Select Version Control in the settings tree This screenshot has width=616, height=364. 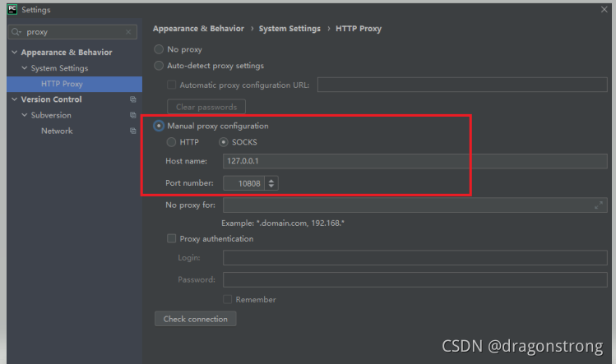click(52, 99)
